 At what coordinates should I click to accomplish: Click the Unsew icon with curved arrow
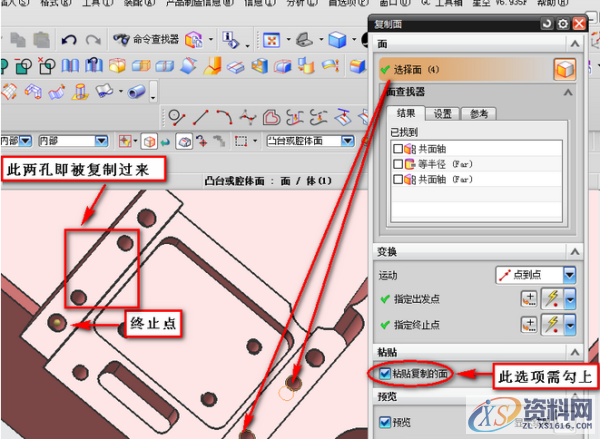click(94, 65)
